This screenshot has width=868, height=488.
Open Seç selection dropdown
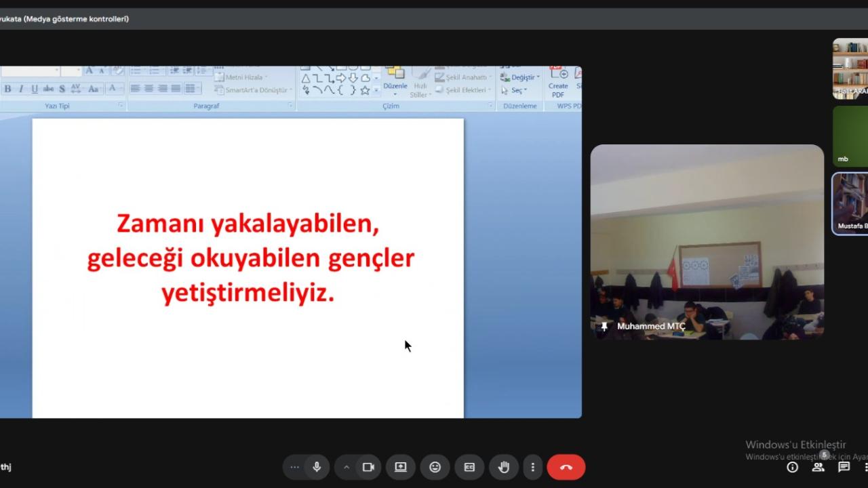click(514, 90)
